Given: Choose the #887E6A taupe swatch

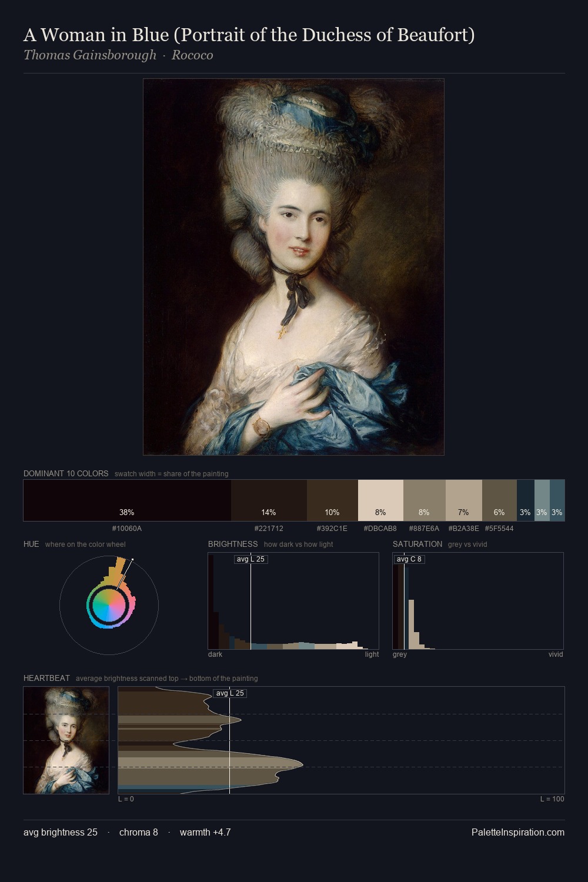Looking at the screenshot, I should point(424,500).
